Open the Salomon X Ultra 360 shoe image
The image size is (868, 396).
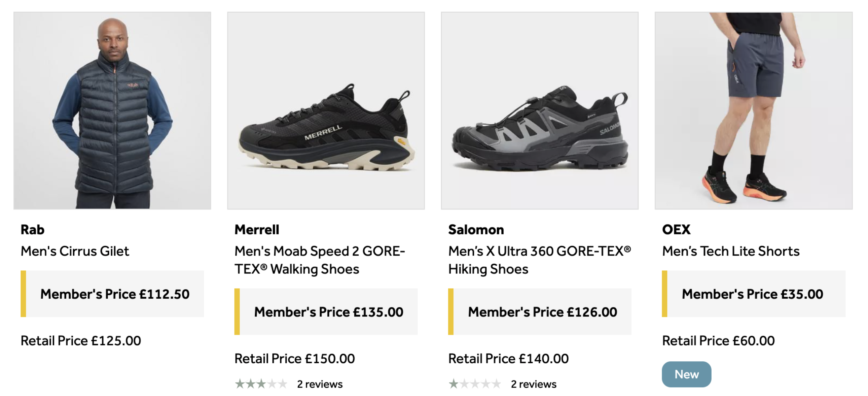(x=539, y=111)
